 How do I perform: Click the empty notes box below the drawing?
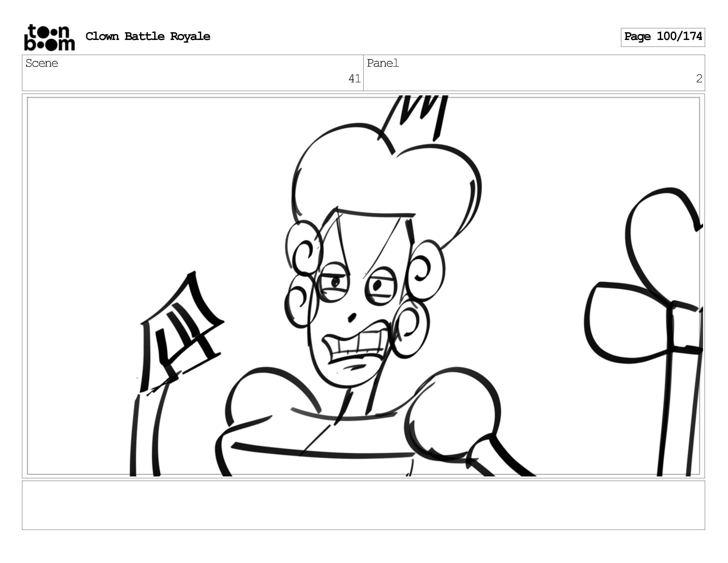click(x=363, y=505)
